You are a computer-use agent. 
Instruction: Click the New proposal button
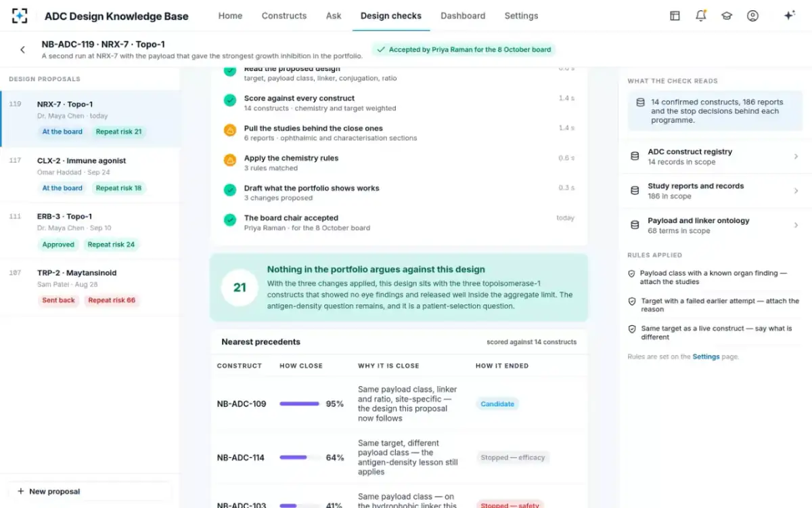click(89, 491)
